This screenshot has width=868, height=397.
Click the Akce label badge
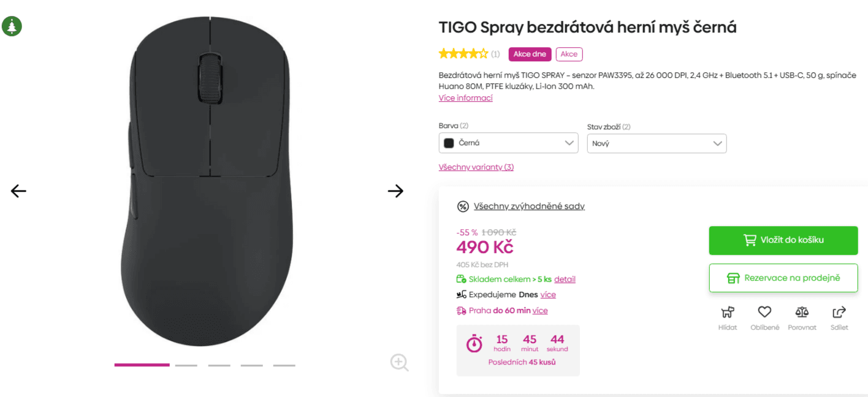pos(569,54)
